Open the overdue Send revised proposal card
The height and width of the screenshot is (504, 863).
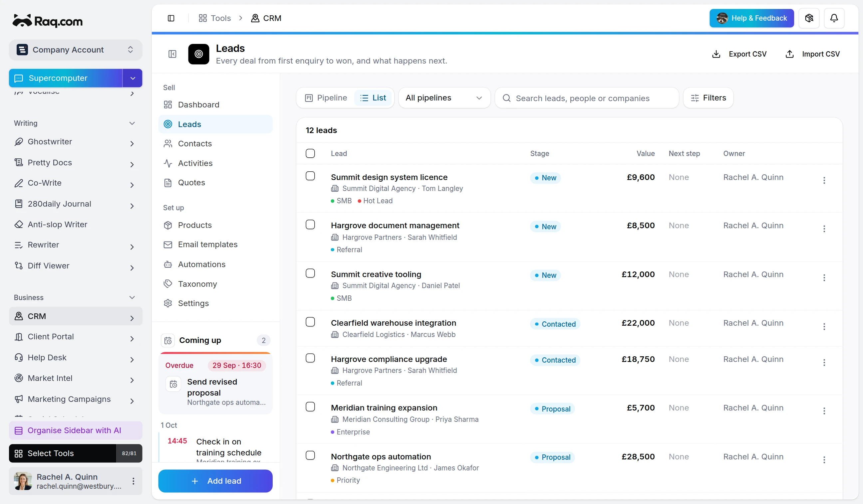(215, 383)
